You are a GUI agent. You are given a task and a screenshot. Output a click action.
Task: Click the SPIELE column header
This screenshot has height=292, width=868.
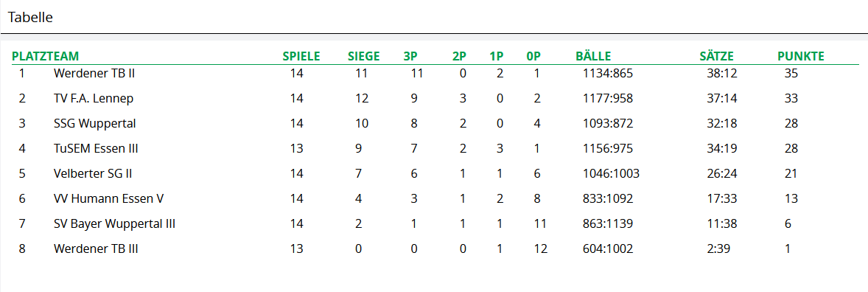pyautogui.click(x=301, y=56)
